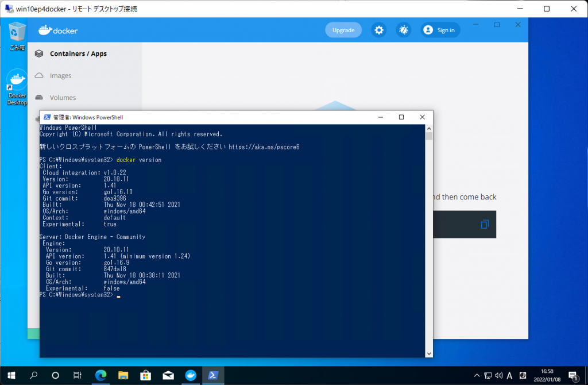Open Task View on taskbar
Viewport: 588px width, 385px height.
pyautogui.click(x=78, y=375)
